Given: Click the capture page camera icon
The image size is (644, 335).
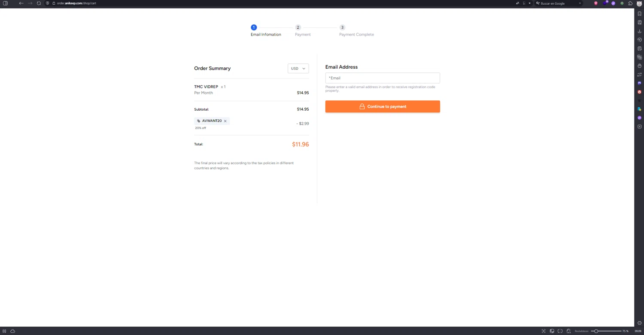Looking at the screenshot, I should click(544, 331).
